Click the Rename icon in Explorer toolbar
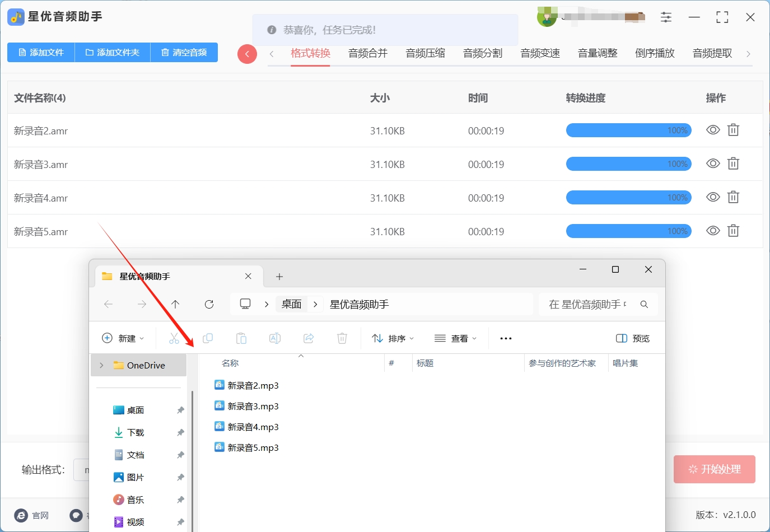 click(x=275, y=338)
